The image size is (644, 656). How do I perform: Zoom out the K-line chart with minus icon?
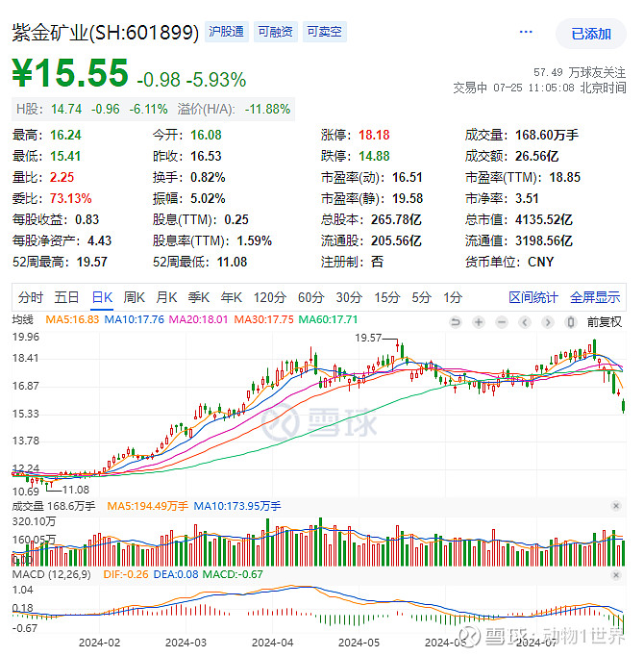tap(502, 322)
